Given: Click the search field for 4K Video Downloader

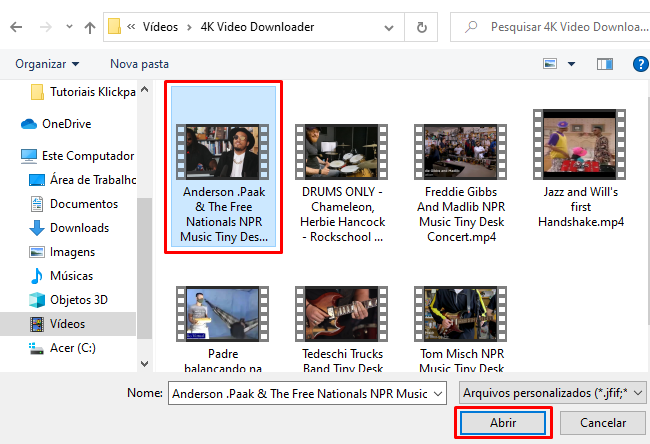Looking at the screenshot, I should [550, 27].
